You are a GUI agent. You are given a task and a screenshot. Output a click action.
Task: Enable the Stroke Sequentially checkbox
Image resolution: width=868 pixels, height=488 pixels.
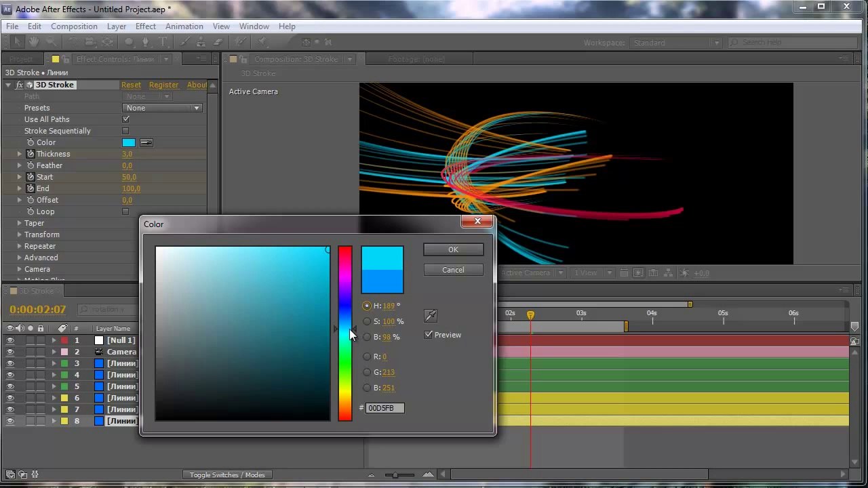pyautogui.click(x=125, y=131)
